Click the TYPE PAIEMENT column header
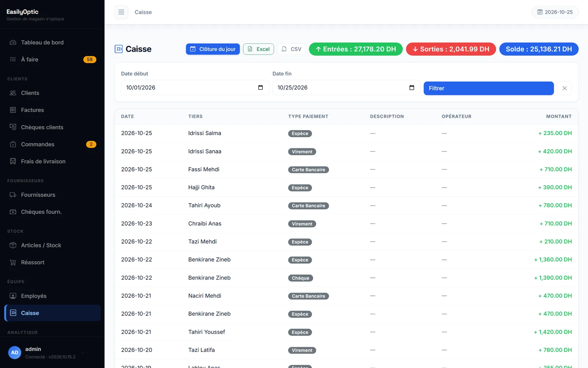588x368 pixels. click(308, 116)
